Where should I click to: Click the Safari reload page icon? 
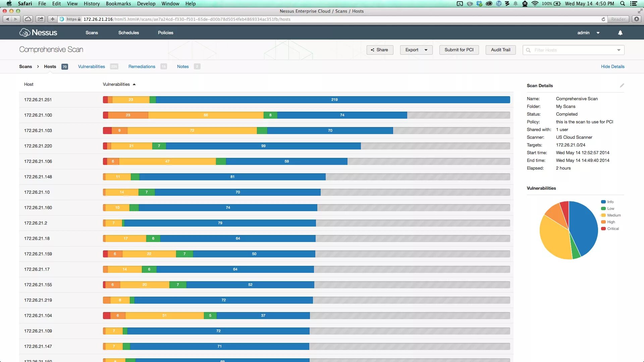[x=603, y=19]
